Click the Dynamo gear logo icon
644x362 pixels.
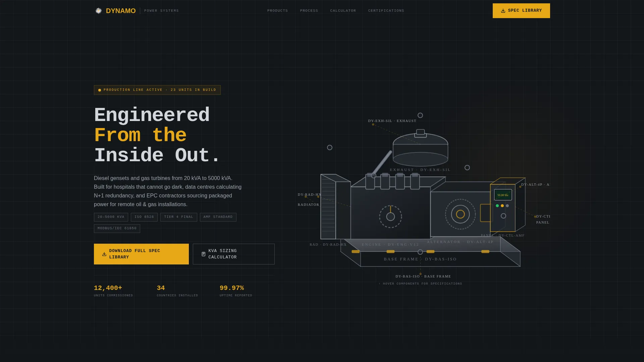(x=98, y=11)
